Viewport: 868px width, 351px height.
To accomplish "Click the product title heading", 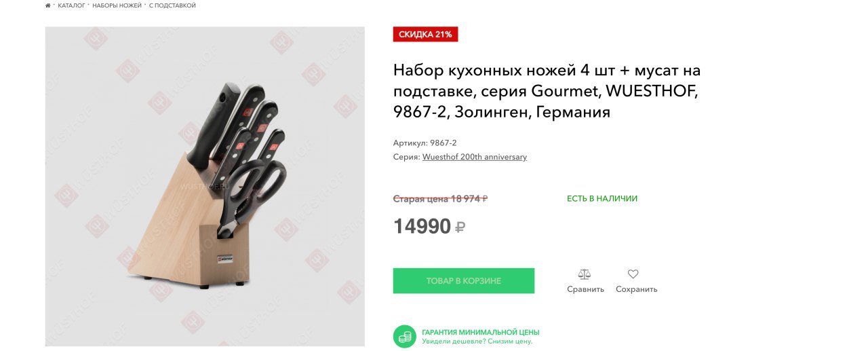I will pyautogui.click(x=547, y=91).
